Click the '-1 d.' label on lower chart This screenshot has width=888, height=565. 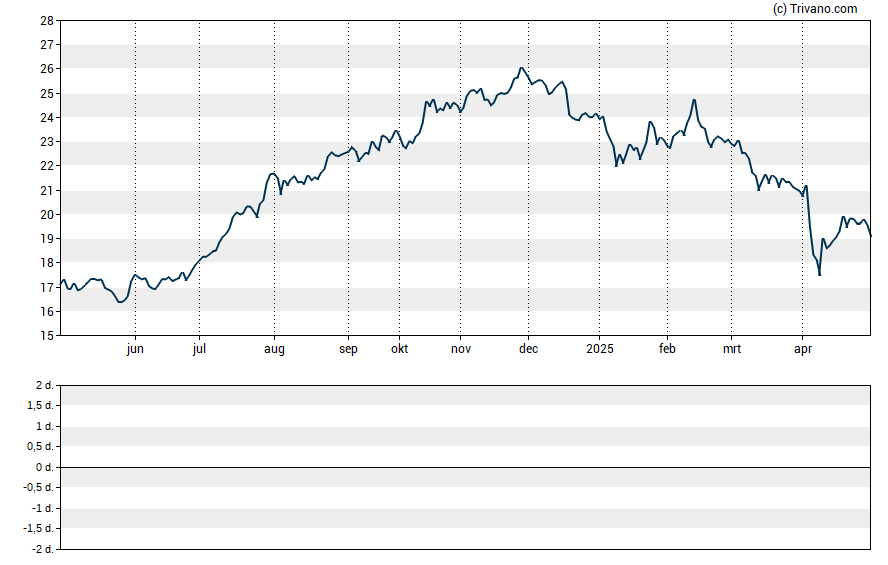click(43, 508)
